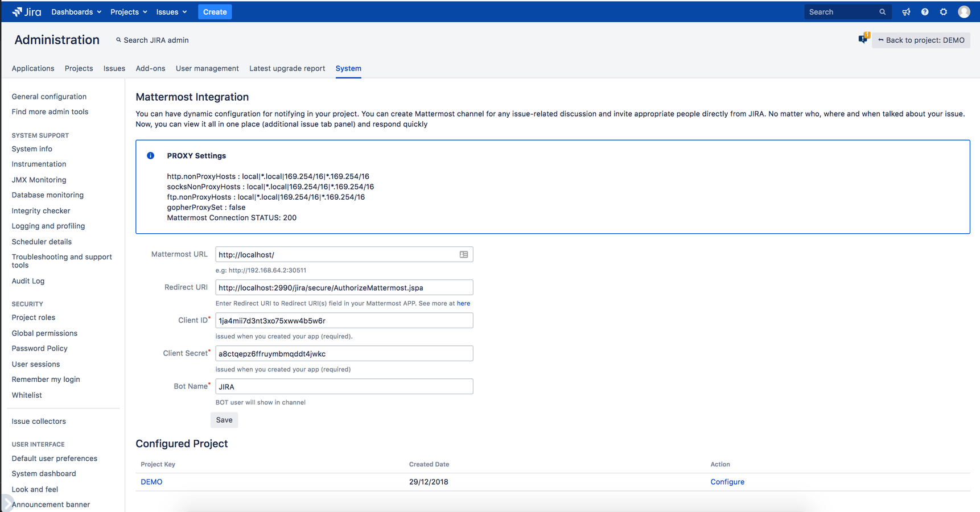Open System dashboard
This screenshot has width=980, height=512.
(x=44, y=474)
